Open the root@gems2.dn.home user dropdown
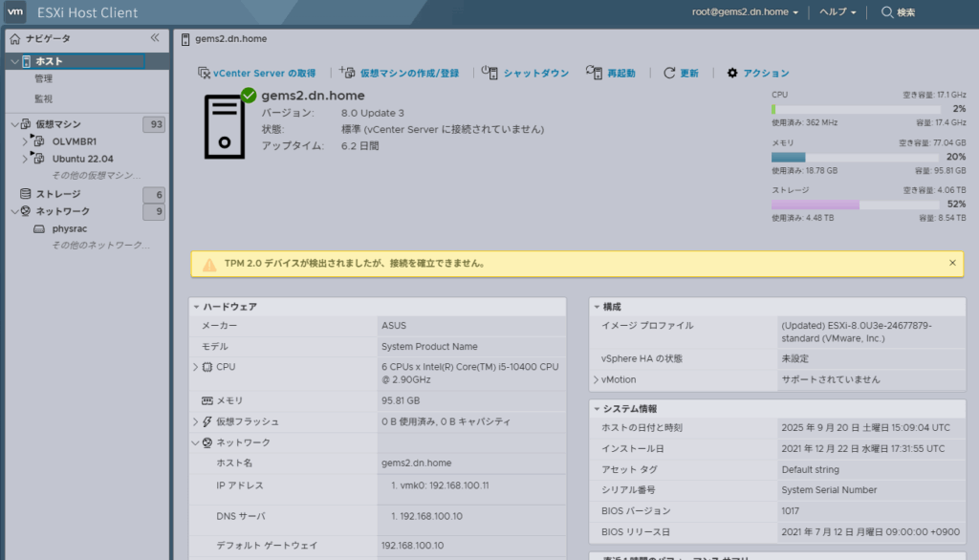This screenshot has height=560, width=979. pos(744,11)
